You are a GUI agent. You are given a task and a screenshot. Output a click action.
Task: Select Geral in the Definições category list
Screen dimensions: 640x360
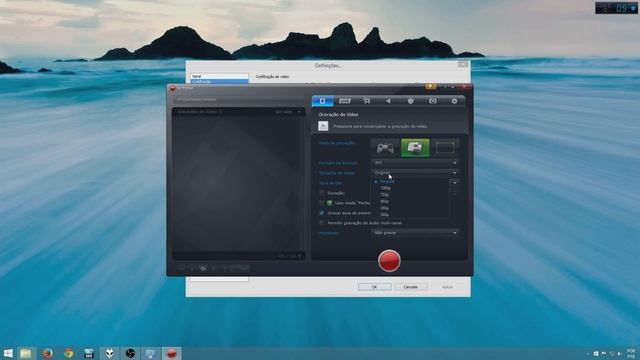click(219, 76)
